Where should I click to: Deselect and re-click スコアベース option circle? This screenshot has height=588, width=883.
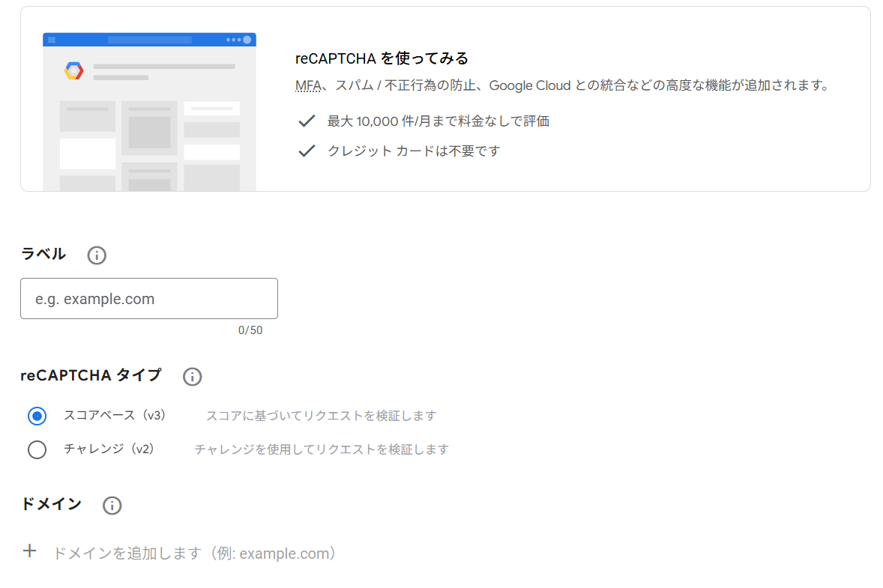coord(37,416)
